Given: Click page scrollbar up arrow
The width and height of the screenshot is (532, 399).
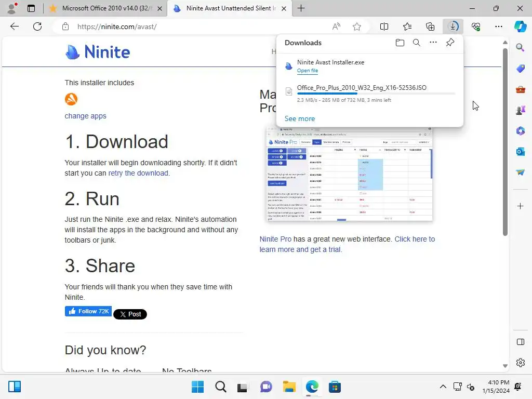Looking at the screenshot, I should [505, 43].
